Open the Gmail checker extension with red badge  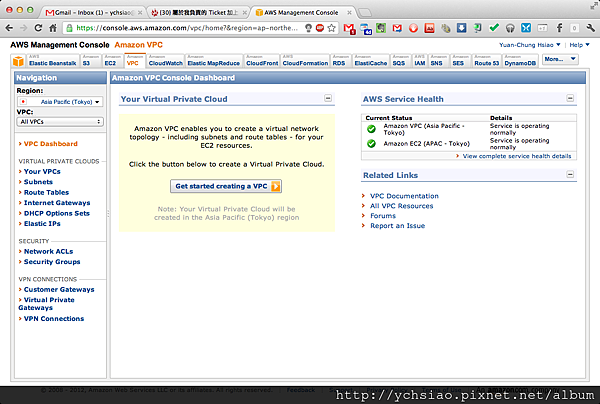coord(349,28)
